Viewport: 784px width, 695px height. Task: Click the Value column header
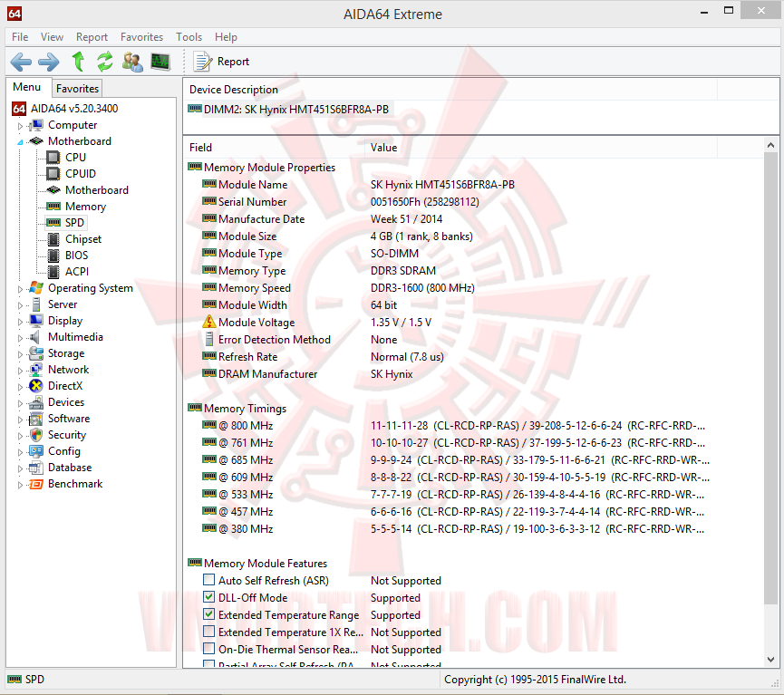542,148
